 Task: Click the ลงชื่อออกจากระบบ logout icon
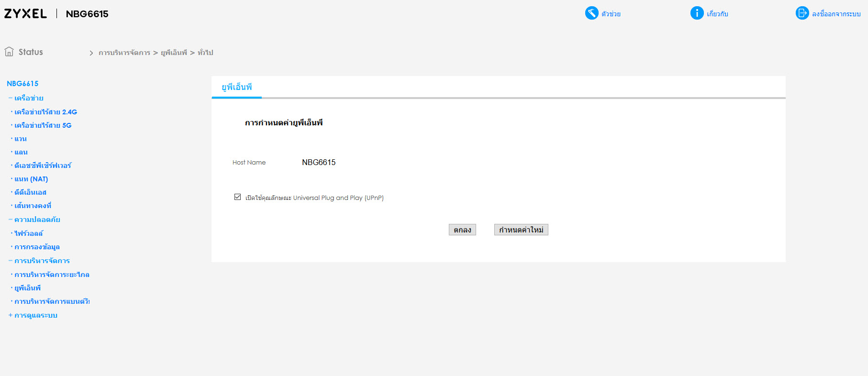coord(802,13)
